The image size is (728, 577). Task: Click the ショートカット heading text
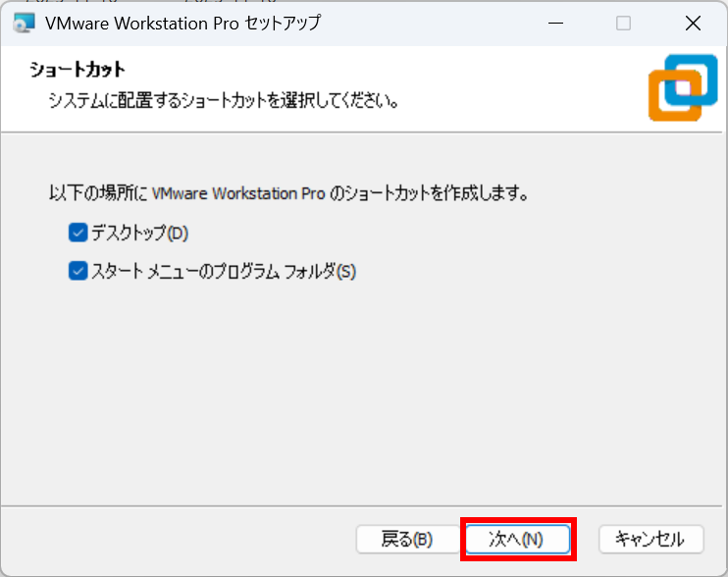pos(78,70)
